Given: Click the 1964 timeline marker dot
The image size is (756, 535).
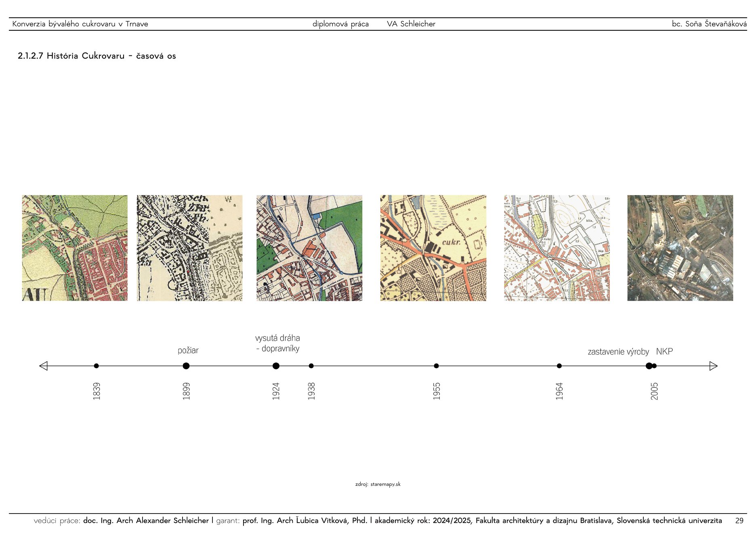Looking at the screenshot, I should pos(559,366).
